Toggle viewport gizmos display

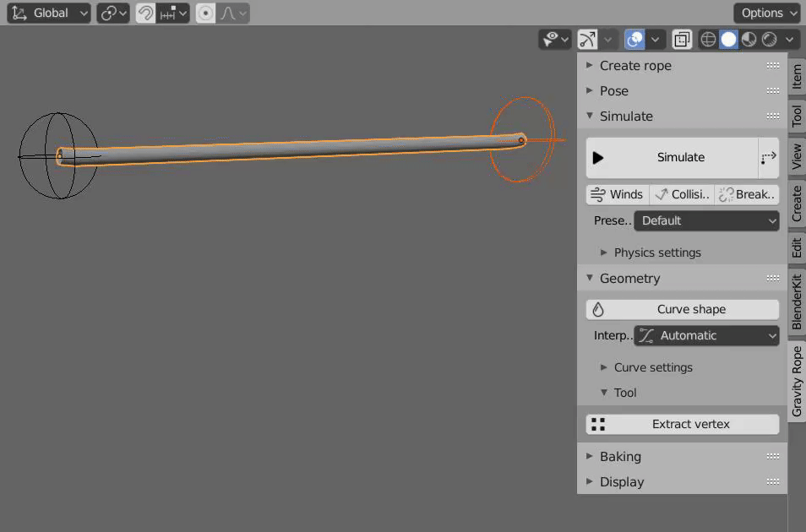point(587,39)
